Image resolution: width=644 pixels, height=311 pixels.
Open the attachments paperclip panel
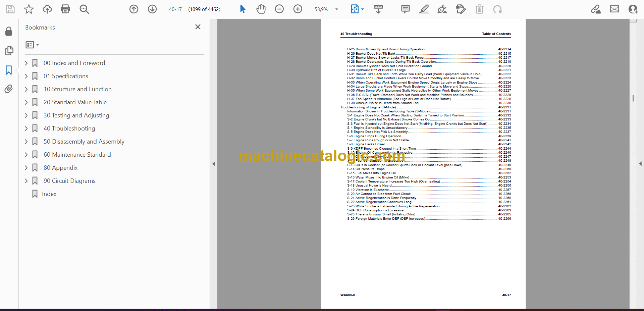click(9, 89)
